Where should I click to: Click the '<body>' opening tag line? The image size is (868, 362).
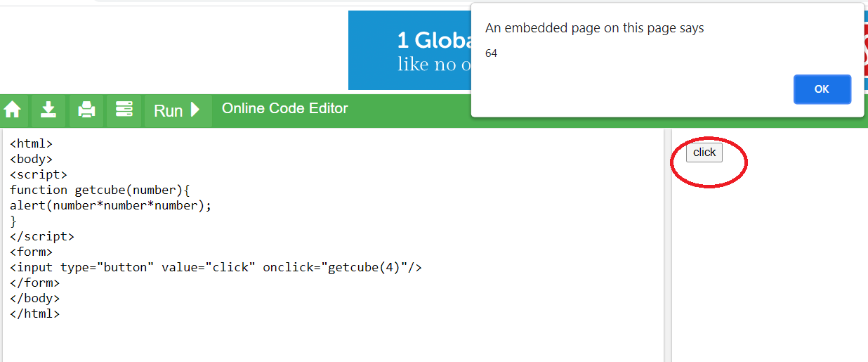(31, 160)
